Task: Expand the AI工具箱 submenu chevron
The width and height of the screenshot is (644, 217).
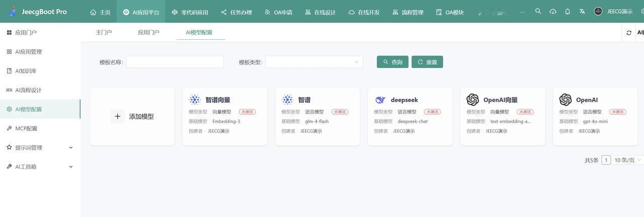Action: pos(70,167)
